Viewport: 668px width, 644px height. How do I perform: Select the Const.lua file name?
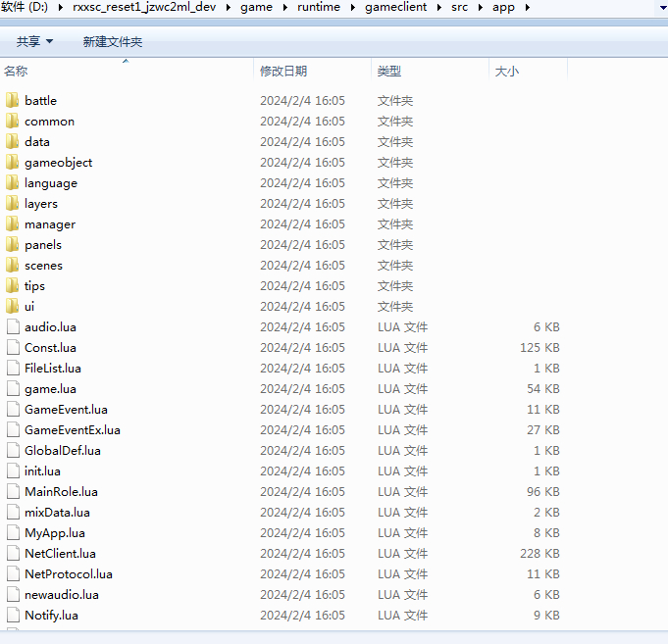[x=50, y=347]
